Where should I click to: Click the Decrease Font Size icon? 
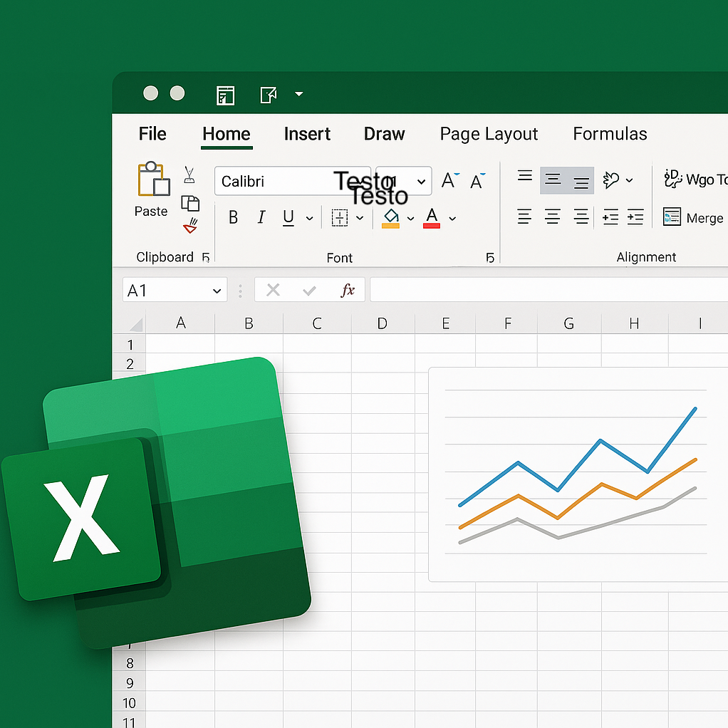[478, 181]
